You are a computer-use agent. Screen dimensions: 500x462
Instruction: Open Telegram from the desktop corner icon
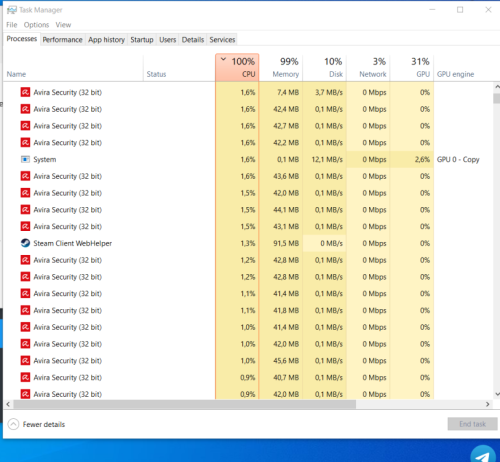[x=483, y=455]
